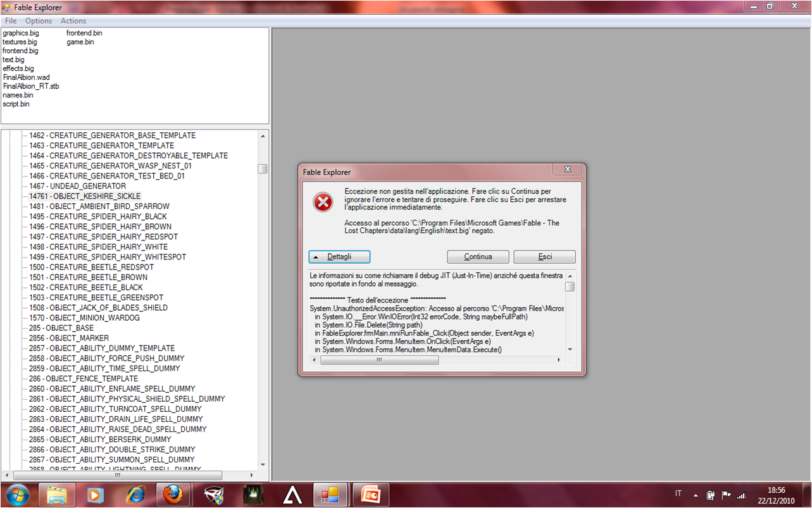Switch to PowerPoint in the taskbar

pyautogui.click(x=370, y=494)
